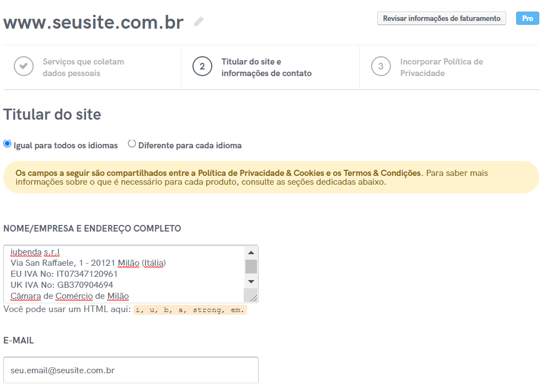The width and height of the screenshot is (547, 392).
Task: Click the step 2 number circle
Action: 202,67
